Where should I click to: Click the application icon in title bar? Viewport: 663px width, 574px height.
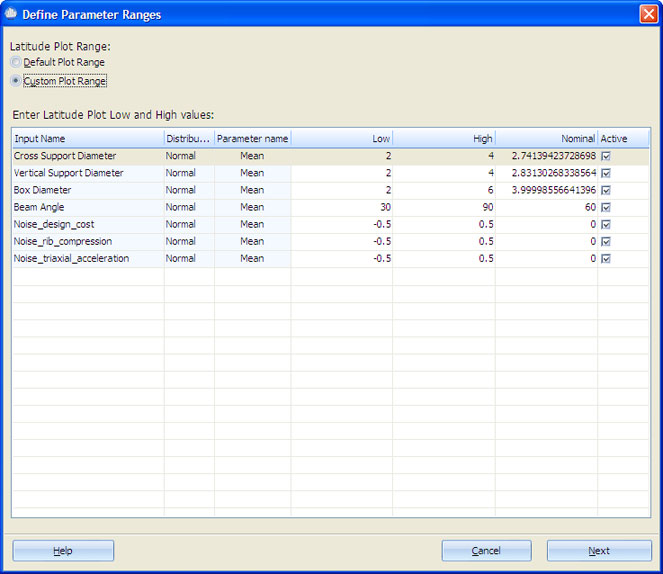(x=12, y=14)
